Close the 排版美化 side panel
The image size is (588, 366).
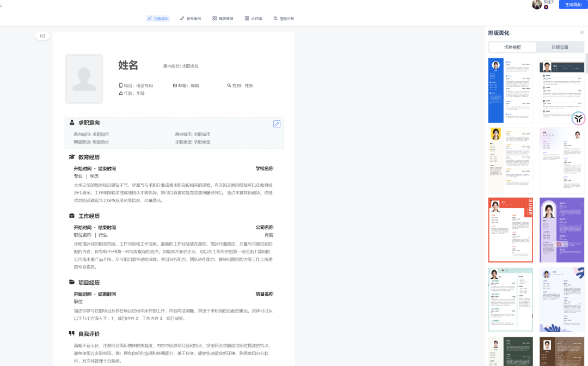tap(582, 32)
